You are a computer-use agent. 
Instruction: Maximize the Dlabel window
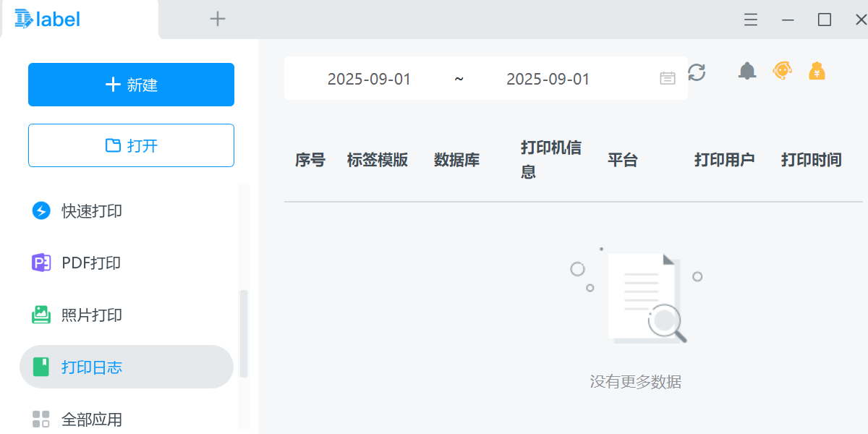(825, 20)
